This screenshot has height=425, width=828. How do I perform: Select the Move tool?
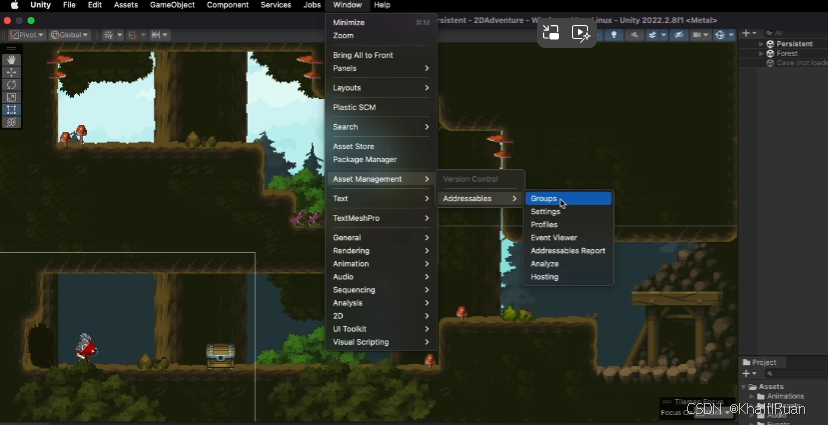click(11, 72)
